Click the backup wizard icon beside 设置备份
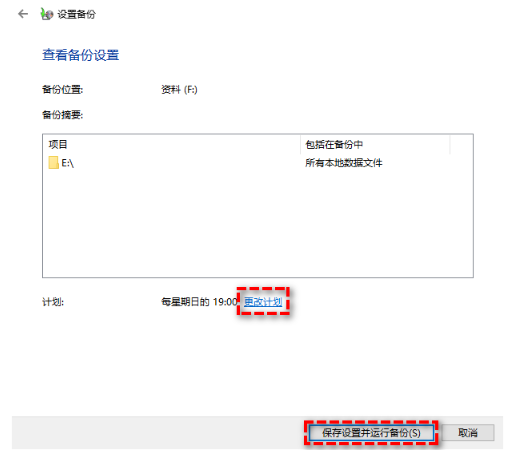 (x=47, y=14)
